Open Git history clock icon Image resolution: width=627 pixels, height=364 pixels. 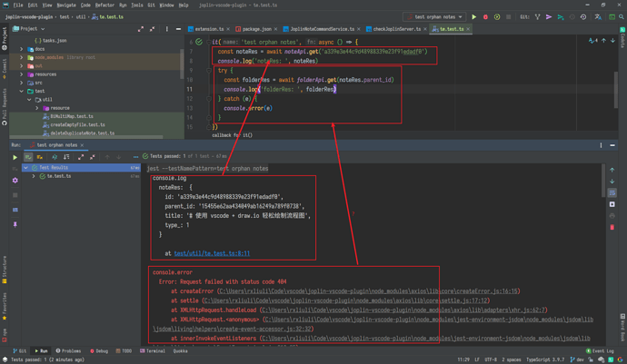pyautogui.click(x=572, y=16)
